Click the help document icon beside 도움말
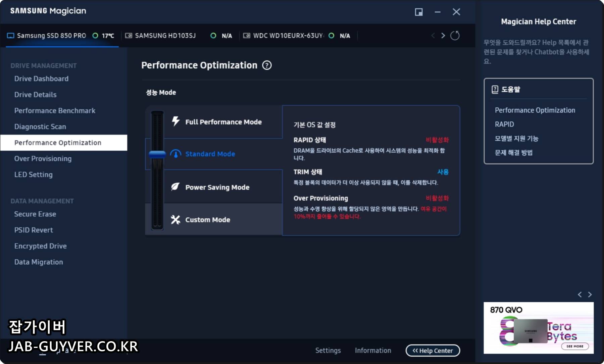 click(495, 89)
